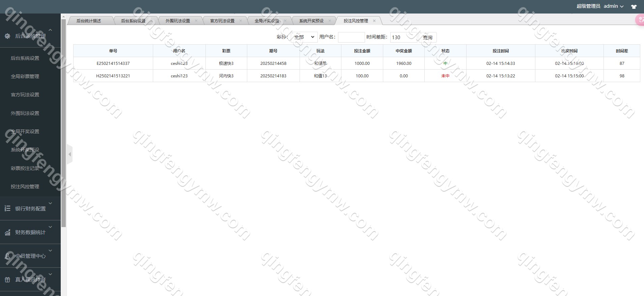Click the 查询 search button
The height and width of the screenshot is (296, 644).
[427, 38]
